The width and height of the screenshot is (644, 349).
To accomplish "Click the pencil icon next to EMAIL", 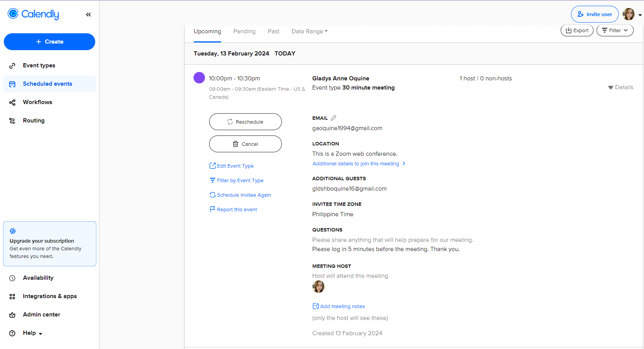I will (333, 118).
